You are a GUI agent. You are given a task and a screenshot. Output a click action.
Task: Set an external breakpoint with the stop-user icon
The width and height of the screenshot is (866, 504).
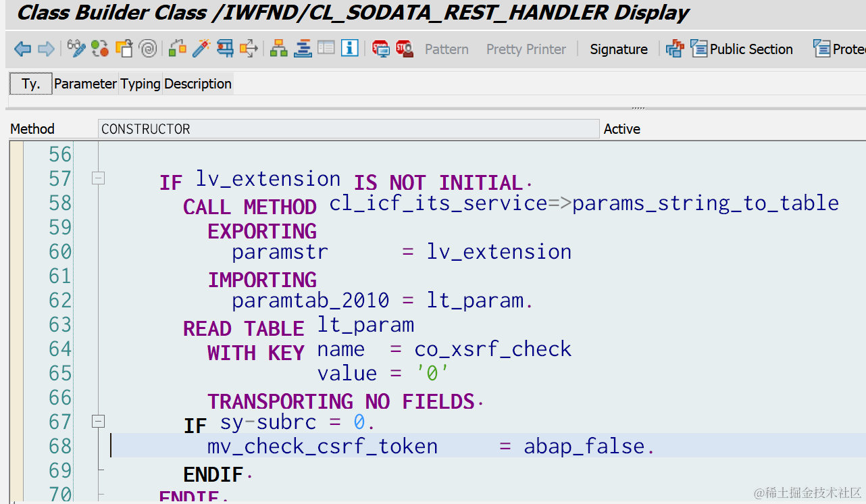(405, 49)
